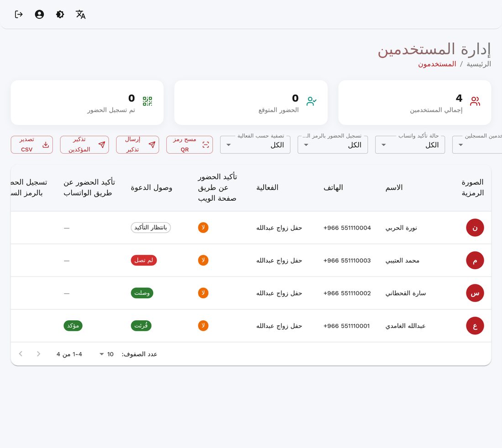Click the green وصلت status chip
This screenshot has width=502, height=448.
[142, 293]
